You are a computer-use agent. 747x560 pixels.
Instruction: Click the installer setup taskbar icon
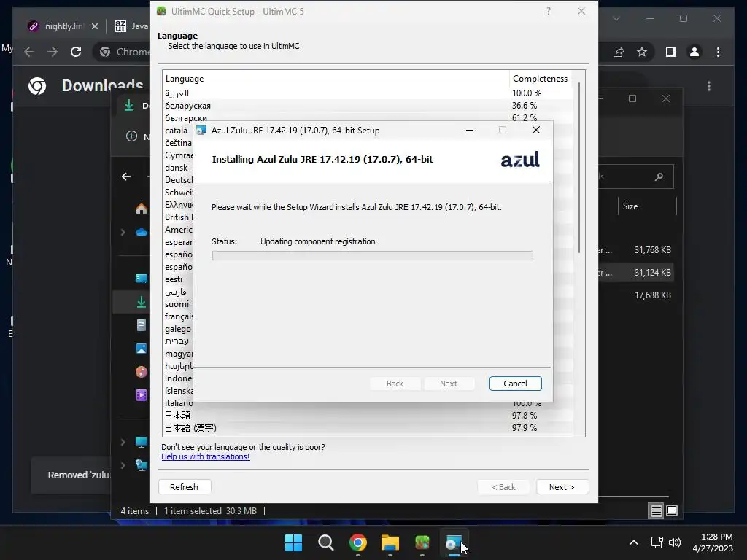pyautogui.click(x=454, y=542)
